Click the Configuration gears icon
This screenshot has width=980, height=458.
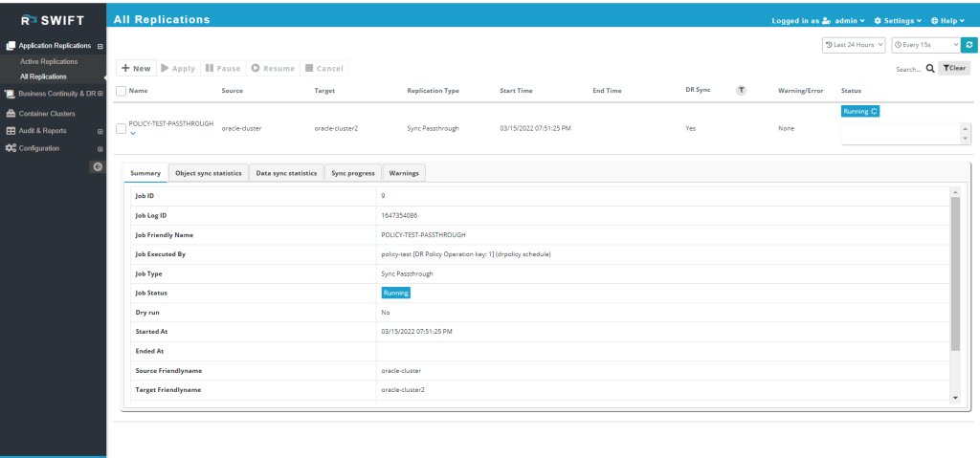(x=11, y=149)
